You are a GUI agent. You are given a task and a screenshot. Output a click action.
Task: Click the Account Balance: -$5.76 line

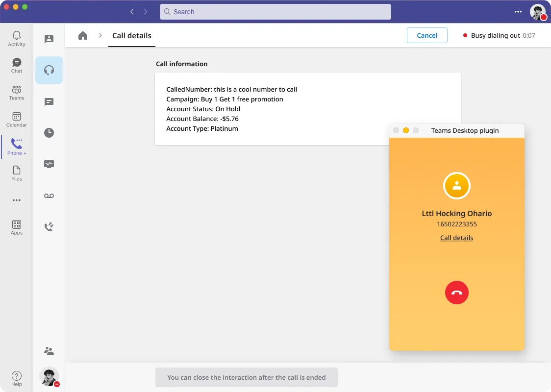point(202,119)
